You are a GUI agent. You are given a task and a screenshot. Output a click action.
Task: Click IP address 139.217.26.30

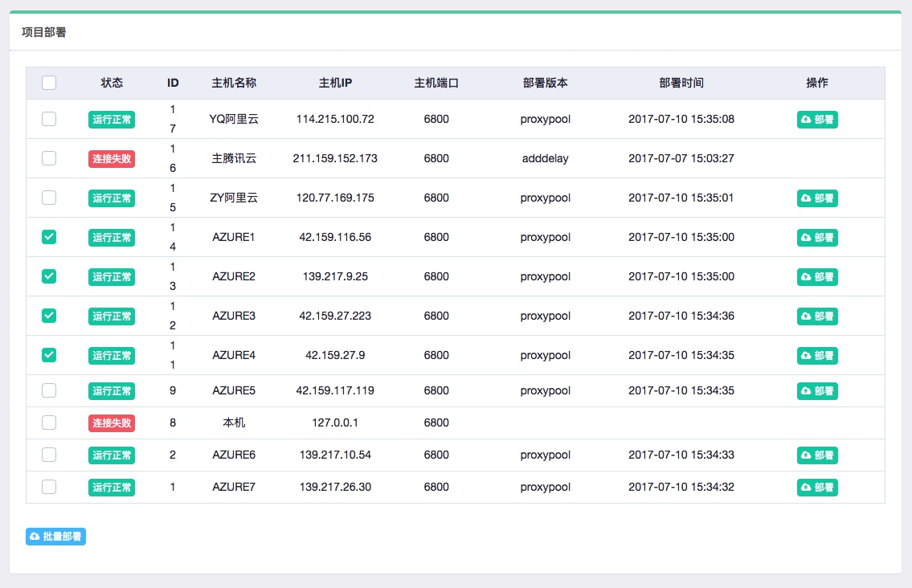coord(335,487)
